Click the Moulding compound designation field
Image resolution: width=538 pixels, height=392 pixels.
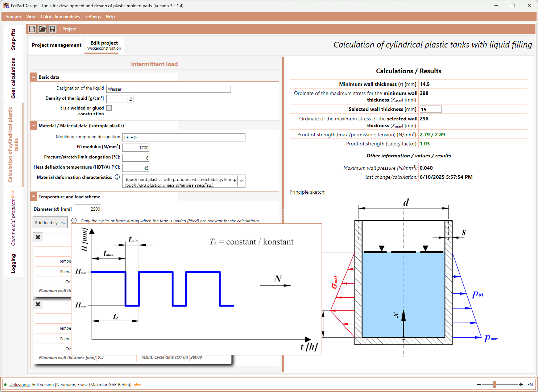(184, 137)
